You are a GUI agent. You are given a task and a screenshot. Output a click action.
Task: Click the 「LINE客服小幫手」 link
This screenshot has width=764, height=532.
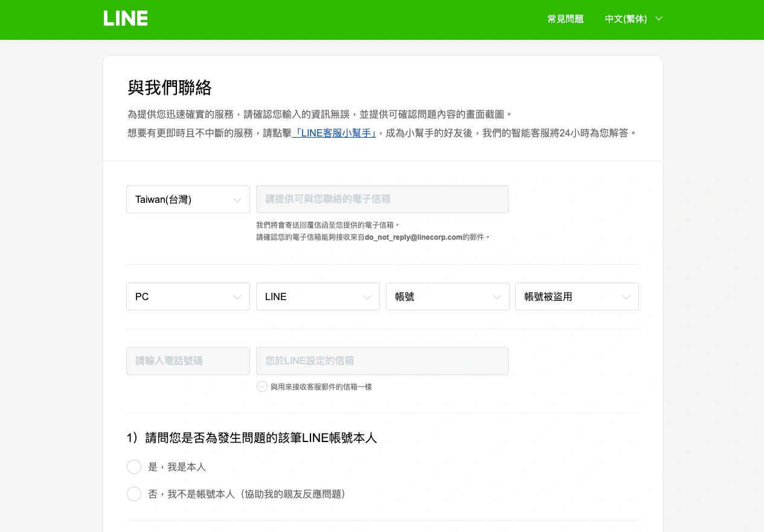tap(334, 133)
